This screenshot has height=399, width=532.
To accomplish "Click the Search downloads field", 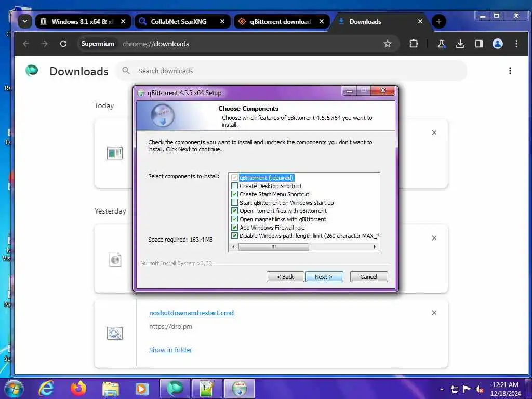I will (292, 71).
